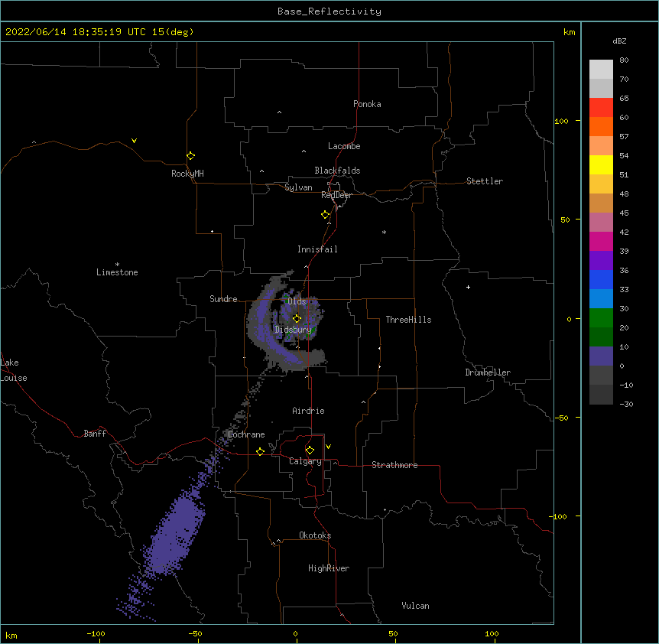
Task: Click the yellow diamond marker south of RedDeer
Action: [x=326, y=215]
